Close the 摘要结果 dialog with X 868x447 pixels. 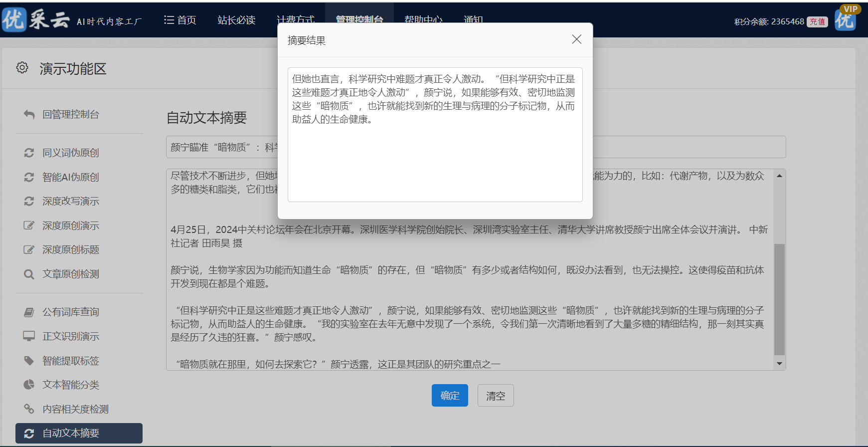(576, 39)
